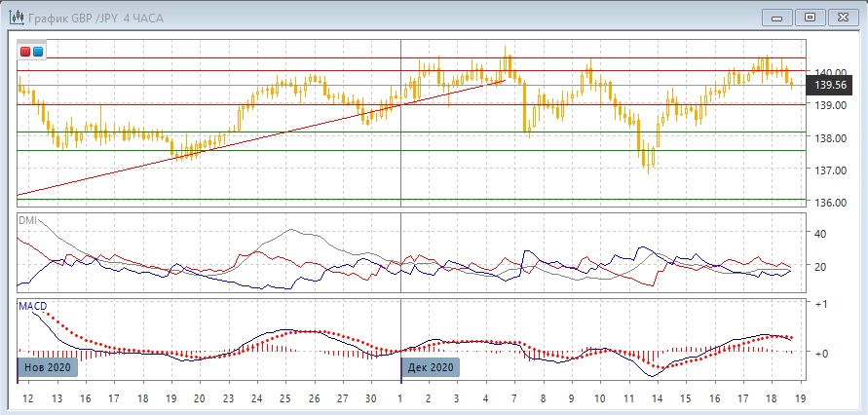Select the MACD indicator label
This screenshot has width=868, height=415.
coord(32,306)
